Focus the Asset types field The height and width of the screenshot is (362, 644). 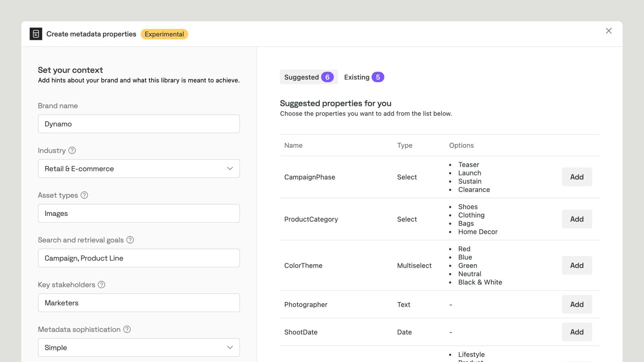coord(139,213)
